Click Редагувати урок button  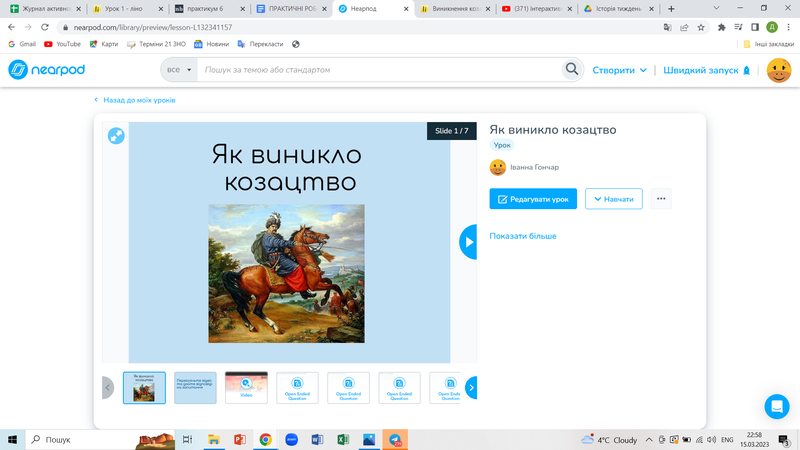coord(533,199)
